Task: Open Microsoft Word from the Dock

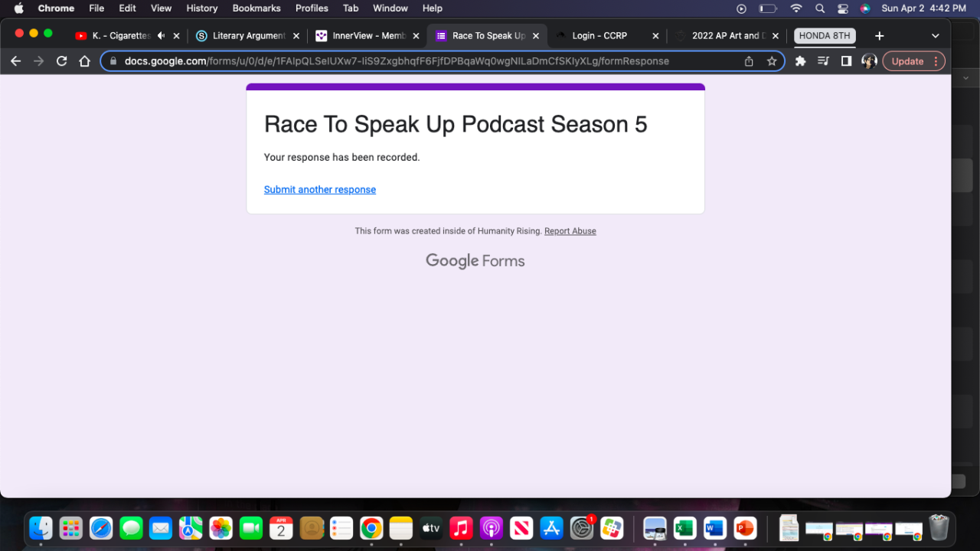Action: pos(714,528)
